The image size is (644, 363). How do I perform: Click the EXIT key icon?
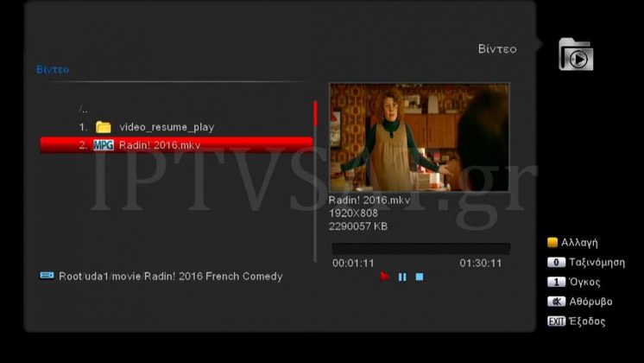(556, 321)
